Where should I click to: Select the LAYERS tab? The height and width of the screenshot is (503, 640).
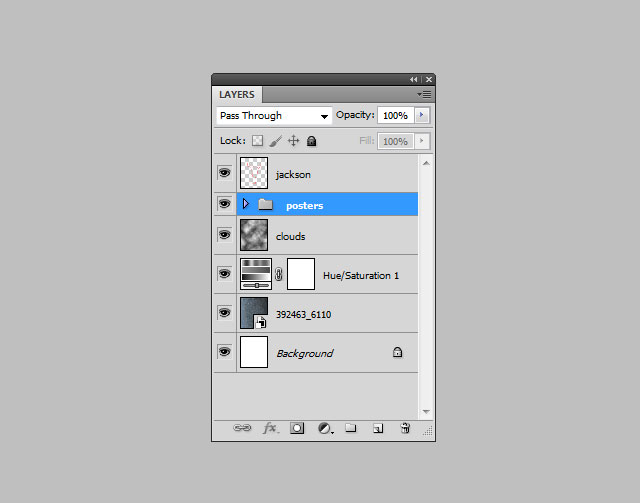237,95
